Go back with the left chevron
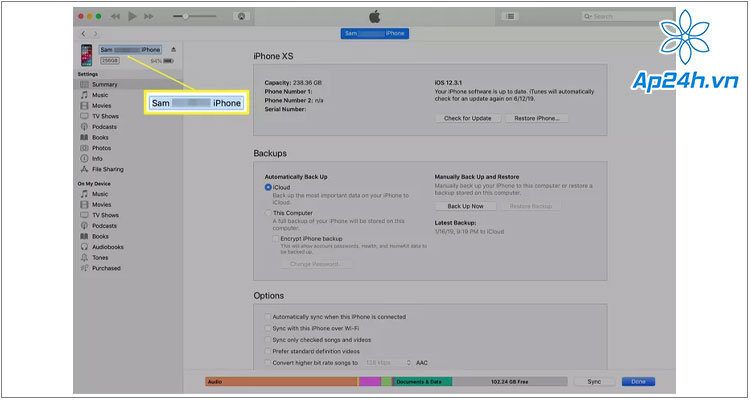 click(x=83, y=33)
